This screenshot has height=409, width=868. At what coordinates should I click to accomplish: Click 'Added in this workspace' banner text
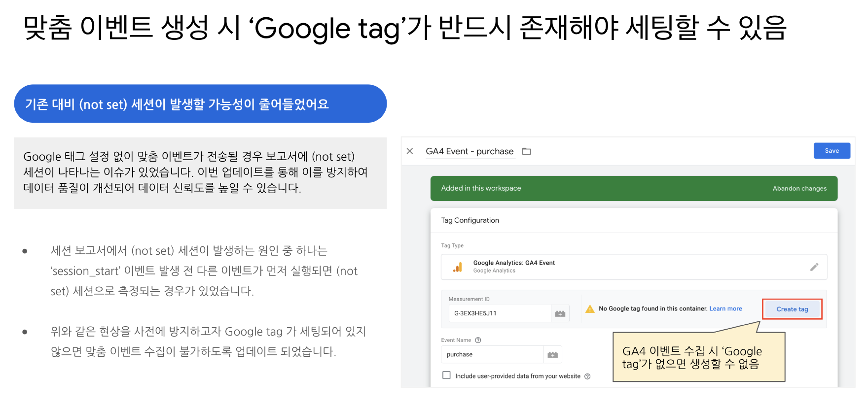click(x=481, y=188)
